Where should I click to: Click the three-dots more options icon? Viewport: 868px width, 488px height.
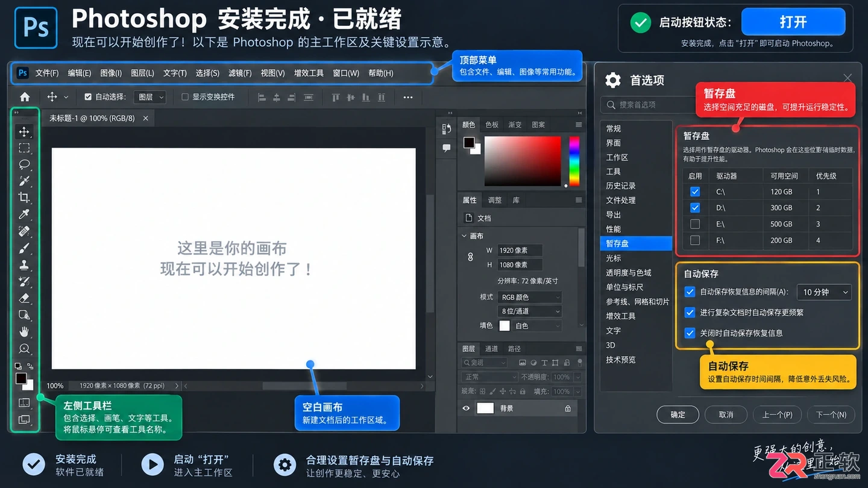[x=408, y=97]
